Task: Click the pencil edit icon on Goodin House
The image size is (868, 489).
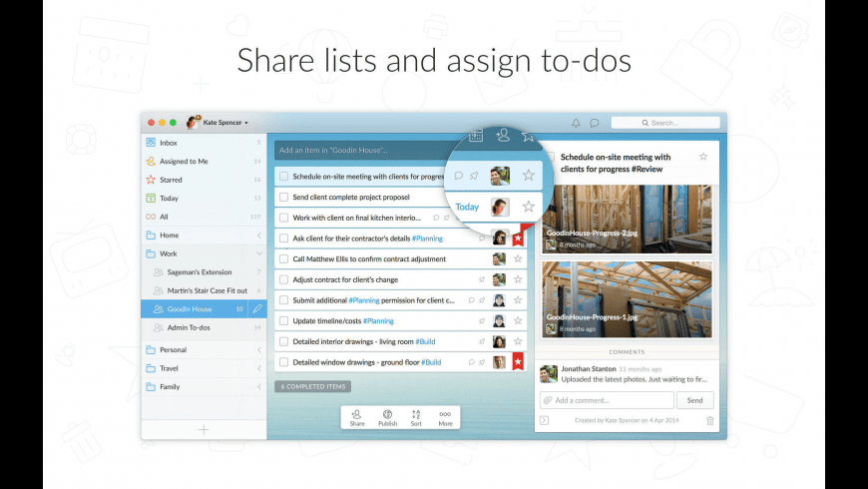Action: pyautogui.click(x=257, y=309)
